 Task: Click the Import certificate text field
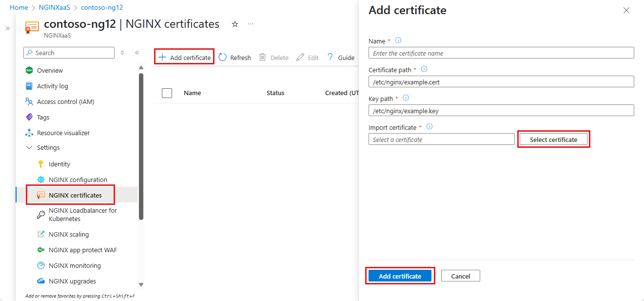tap(442, 139)
